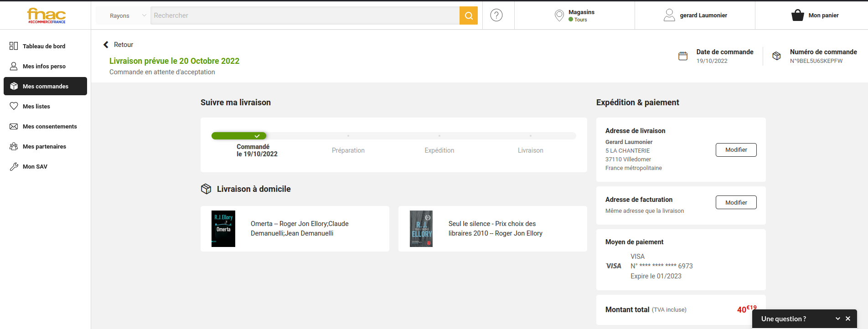Open the Omerta book cover thumbnail
The width and height of the screenshot is (868, 329).
point(223,229)
